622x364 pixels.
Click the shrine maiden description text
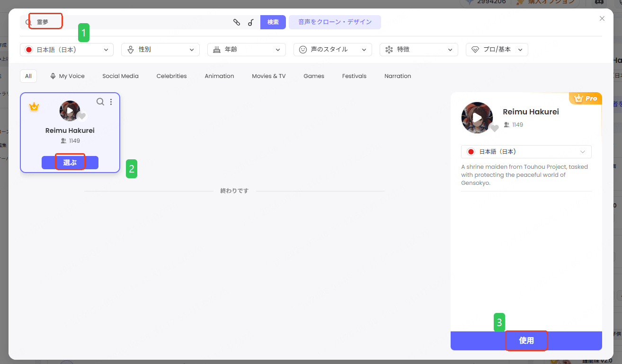point(525,175)
